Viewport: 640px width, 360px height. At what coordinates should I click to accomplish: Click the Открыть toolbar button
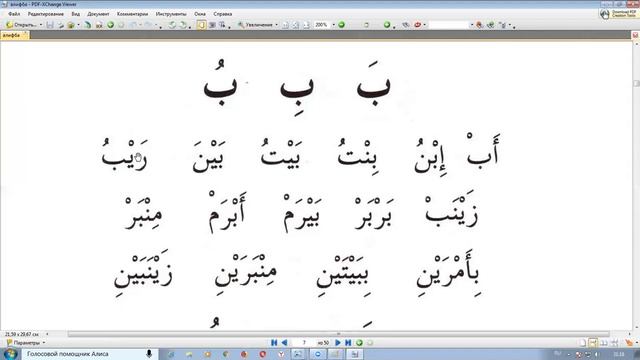click(x=22, y=25)
